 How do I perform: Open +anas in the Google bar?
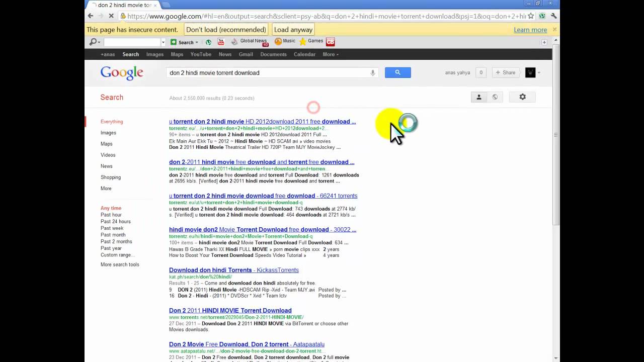108,54
